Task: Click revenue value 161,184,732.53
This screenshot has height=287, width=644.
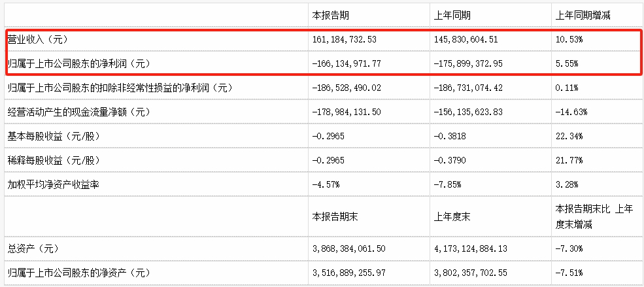Action: click(x=344, y=40)
